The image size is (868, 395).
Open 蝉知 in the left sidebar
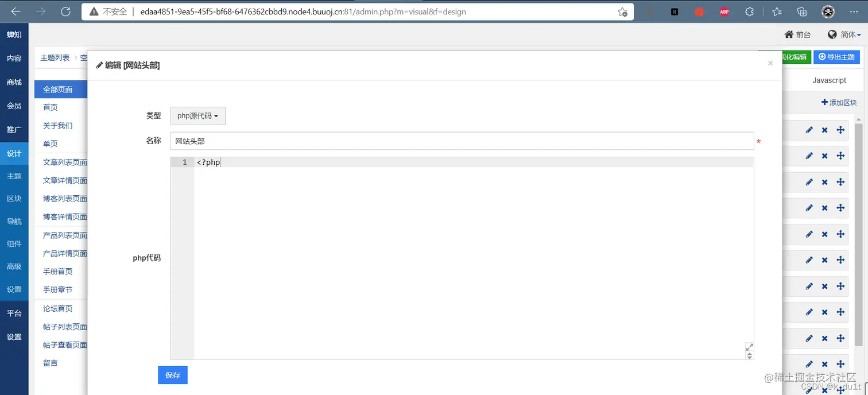pos(14,34)
